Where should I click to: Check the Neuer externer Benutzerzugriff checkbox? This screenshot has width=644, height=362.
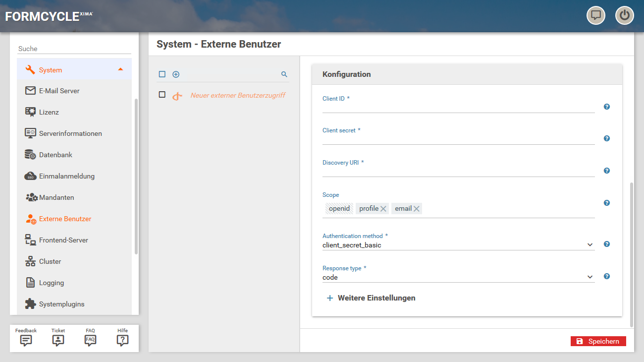pos(162,94)
